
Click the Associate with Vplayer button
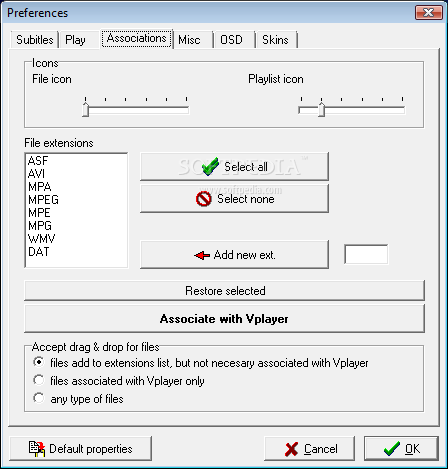pos(224,319)
